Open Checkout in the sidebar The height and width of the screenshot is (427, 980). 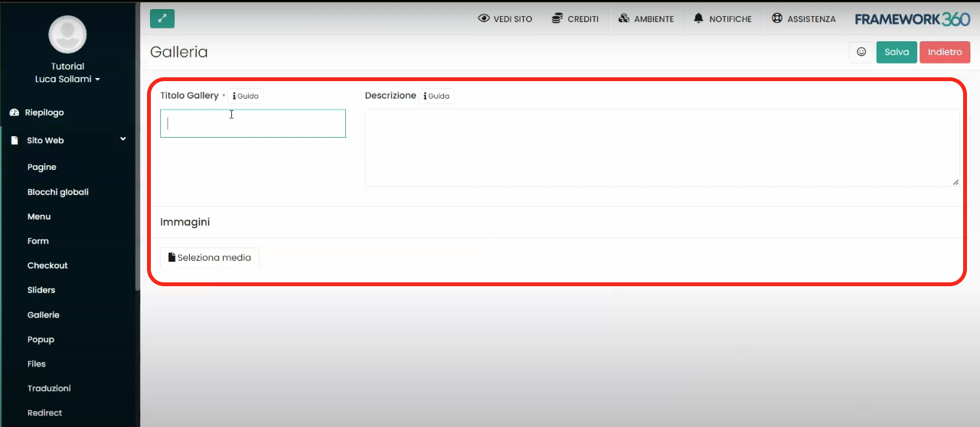tap(47, 266)
